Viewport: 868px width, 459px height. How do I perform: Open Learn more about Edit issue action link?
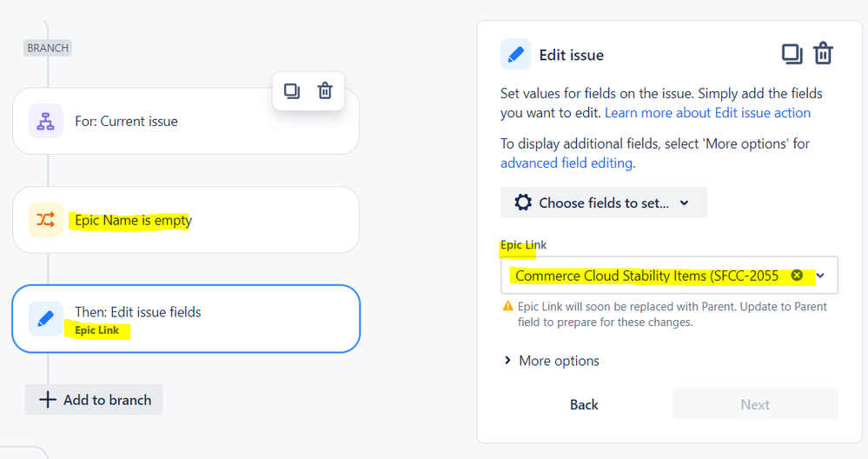point(707,113)
